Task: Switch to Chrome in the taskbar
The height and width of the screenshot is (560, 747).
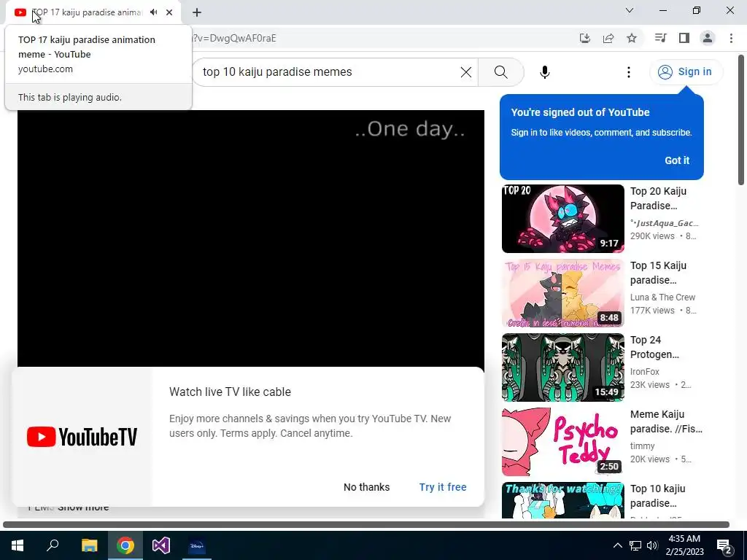Action: tap(125, 545)
